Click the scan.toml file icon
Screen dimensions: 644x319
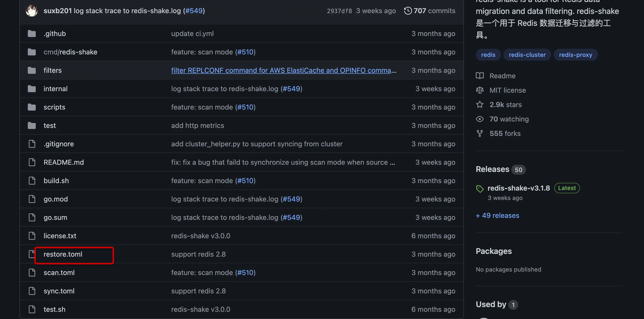click(32, 273)
